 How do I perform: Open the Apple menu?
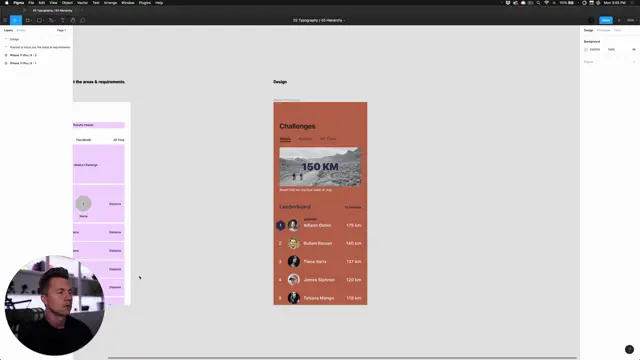coord(7,2)
